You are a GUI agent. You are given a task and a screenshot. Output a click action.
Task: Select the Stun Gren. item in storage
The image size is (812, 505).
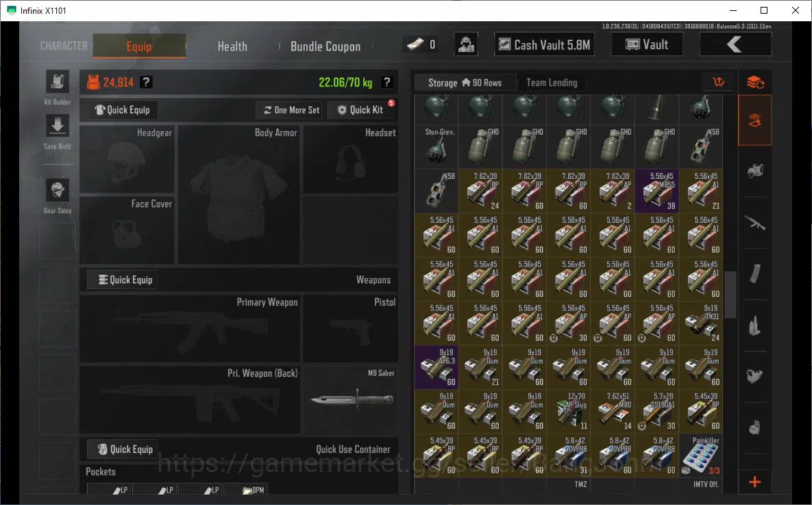(436, 147)
